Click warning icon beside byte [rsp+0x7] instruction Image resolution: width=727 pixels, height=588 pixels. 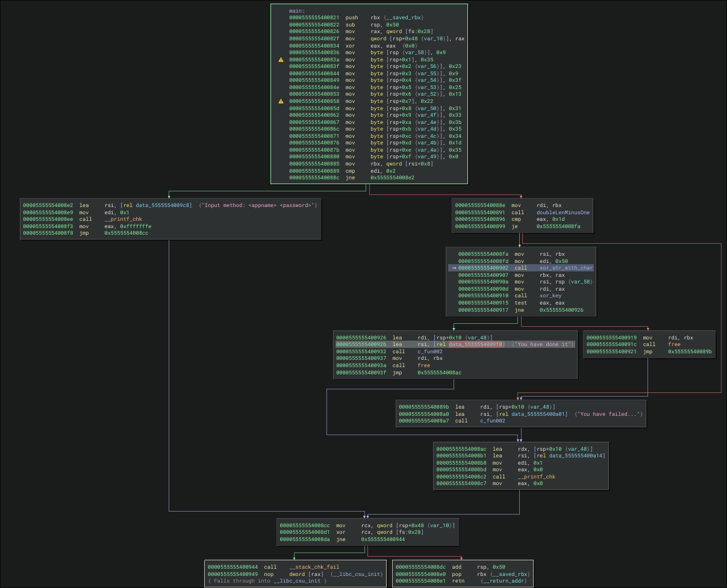coord(281,101)
